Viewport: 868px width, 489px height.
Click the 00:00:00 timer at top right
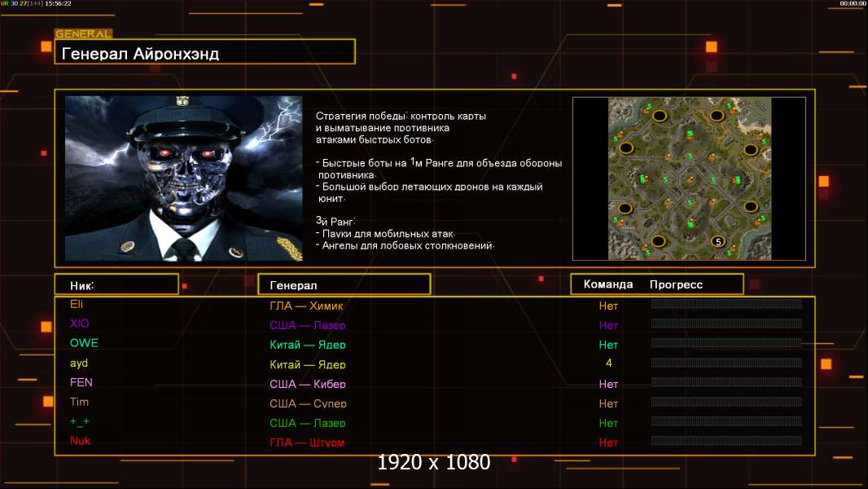pos(853,4)
